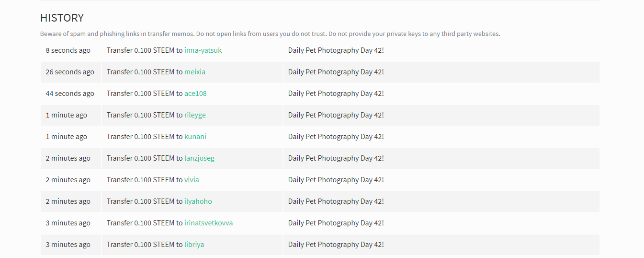644x258 pixels.
Task: Click the "8 seconds ago" timestamp
Action: point(68,50)
